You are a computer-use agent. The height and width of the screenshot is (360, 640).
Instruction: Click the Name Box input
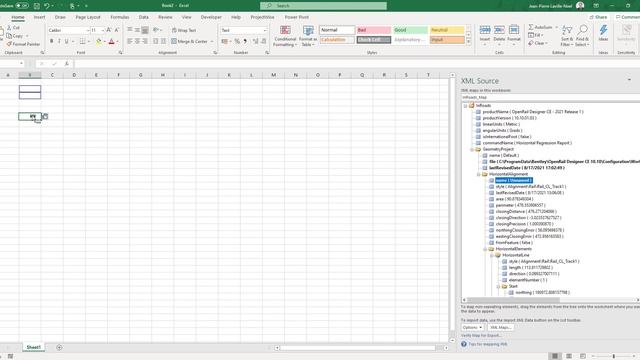point(11,64)
